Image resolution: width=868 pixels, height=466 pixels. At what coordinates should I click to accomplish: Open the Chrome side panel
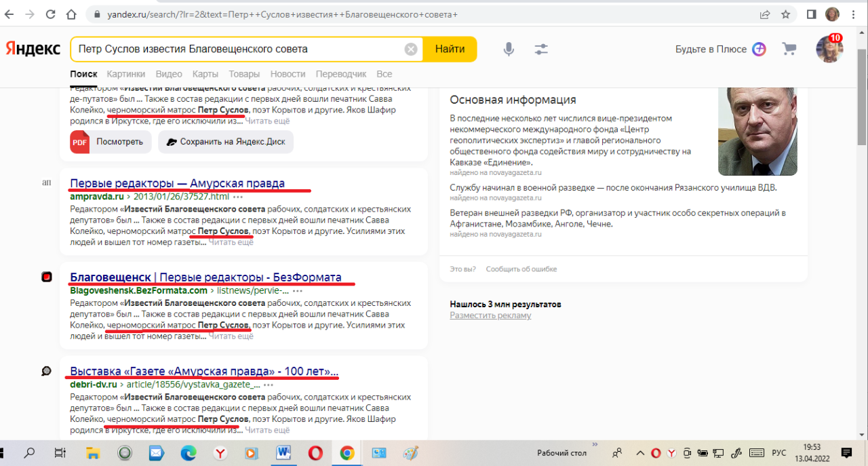coord(811,14)
